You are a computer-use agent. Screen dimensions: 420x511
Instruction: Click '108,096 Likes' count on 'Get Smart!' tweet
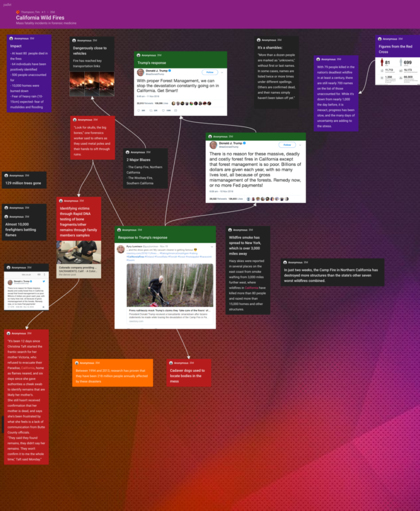click(x=161, y=103)
